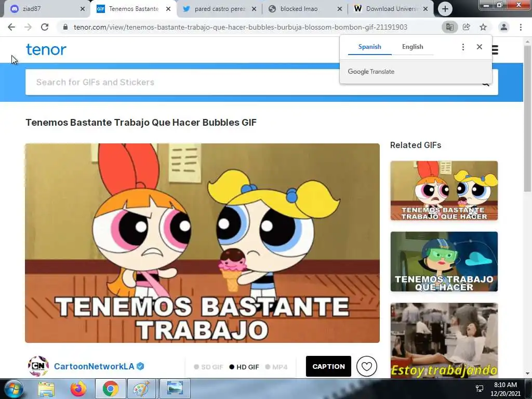This screenshot has width=532, height=399.
Task: Click the Related GIFs heading
Action: tap(416, 145)
